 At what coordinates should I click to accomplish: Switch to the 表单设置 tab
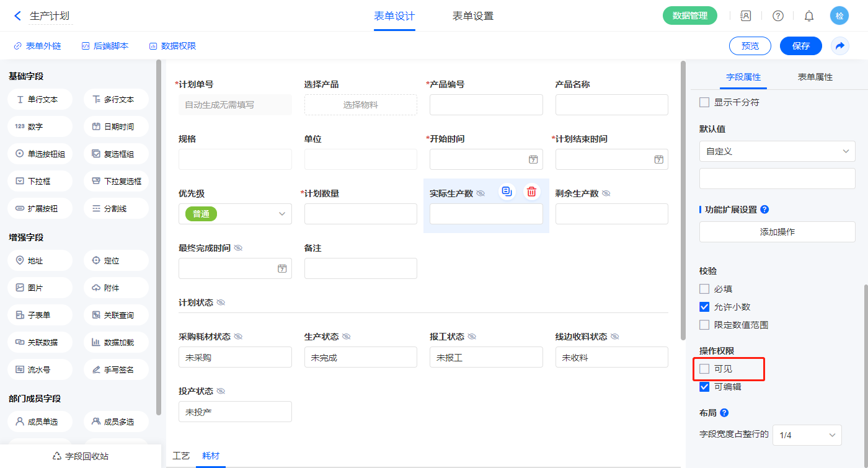click(x=473, y=16)
